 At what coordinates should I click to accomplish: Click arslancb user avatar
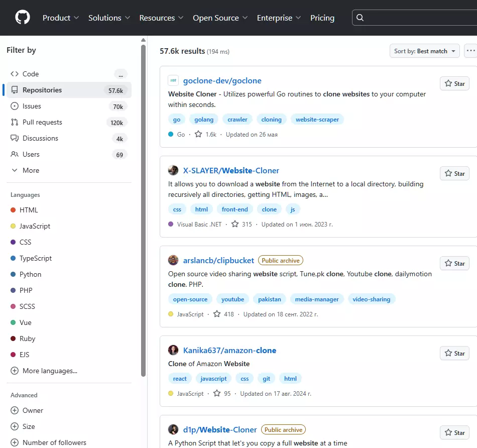(x=173, y=261)
